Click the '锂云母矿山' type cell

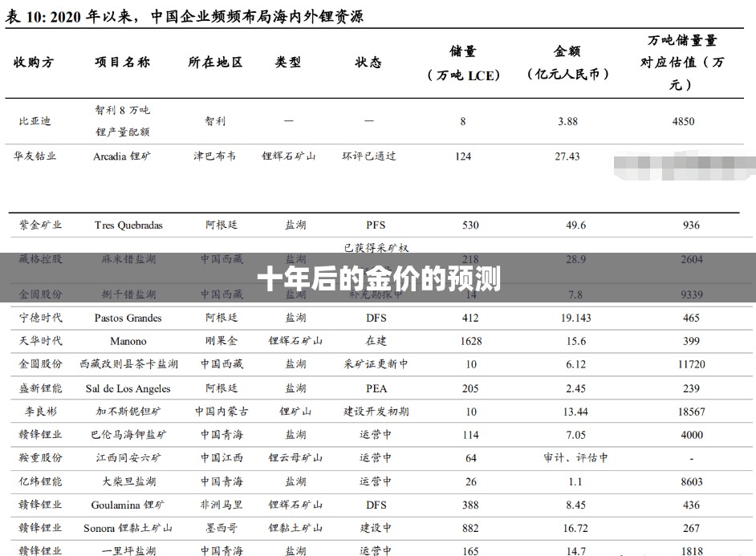coord(295,457)
